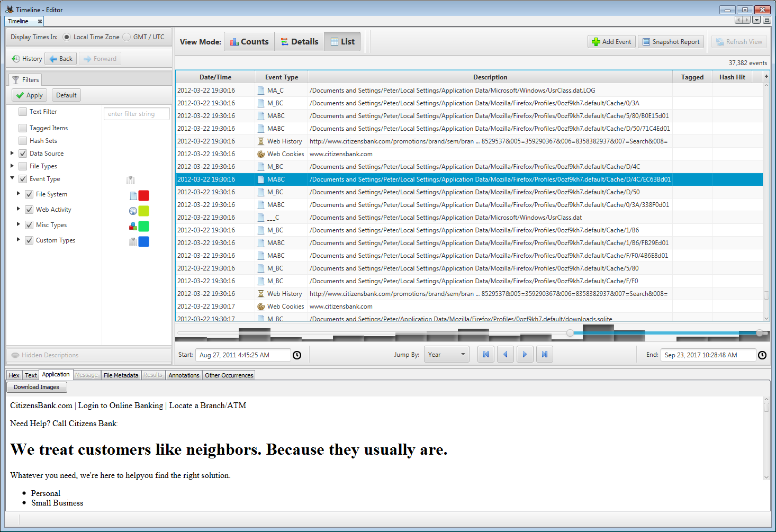Expand the Data Source filter tree
The width and height of the screenshot is (776, 532).
[x=12, y=153]
